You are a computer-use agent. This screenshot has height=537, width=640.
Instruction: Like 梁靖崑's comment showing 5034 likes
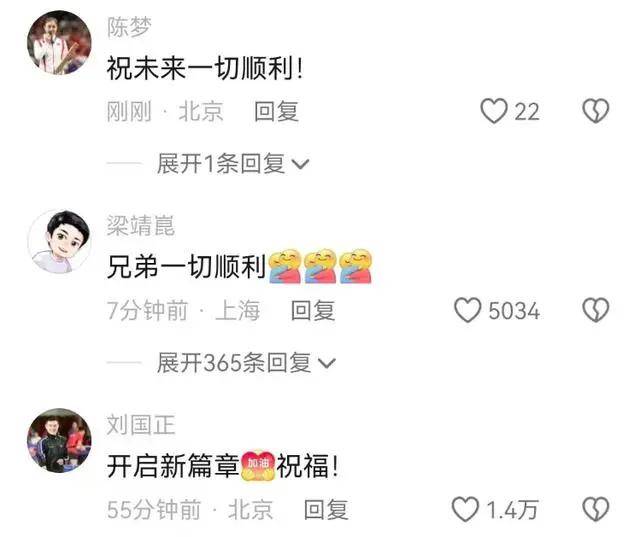pos(468,310)
